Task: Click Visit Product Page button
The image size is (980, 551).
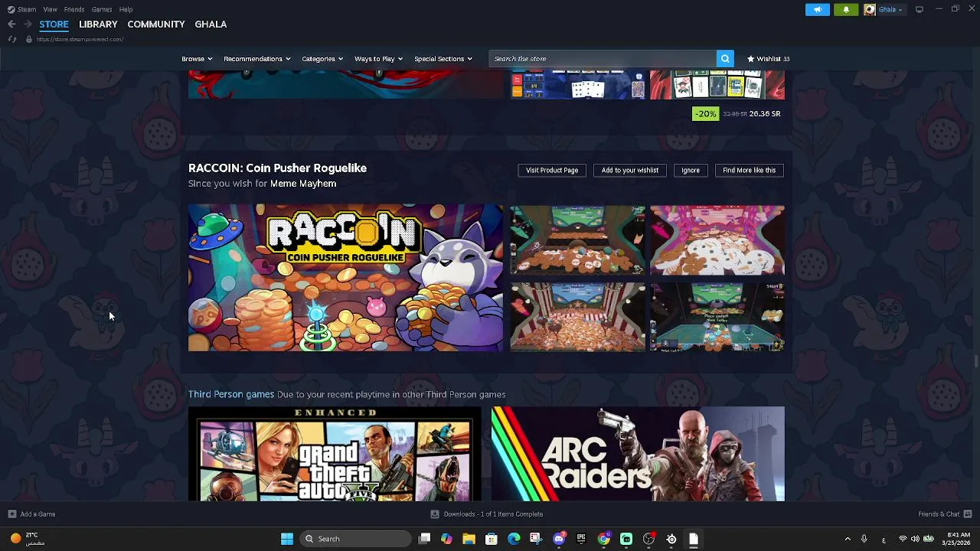Action: 552,170
